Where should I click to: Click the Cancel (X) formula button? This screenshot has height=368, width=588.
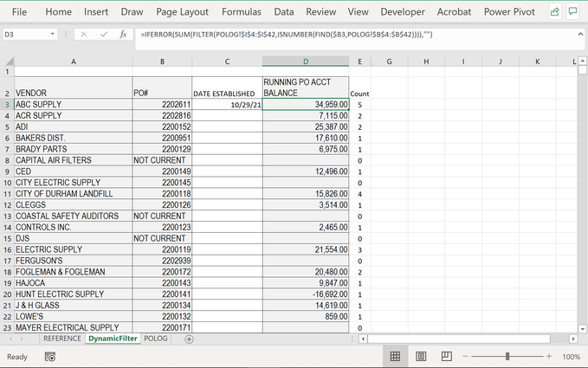tap(84, 35)
